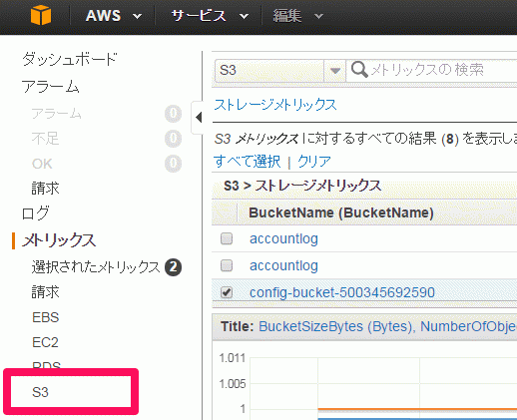Open 請求 under the アラーム section
The image size is (517, 420).
[45, 189]
